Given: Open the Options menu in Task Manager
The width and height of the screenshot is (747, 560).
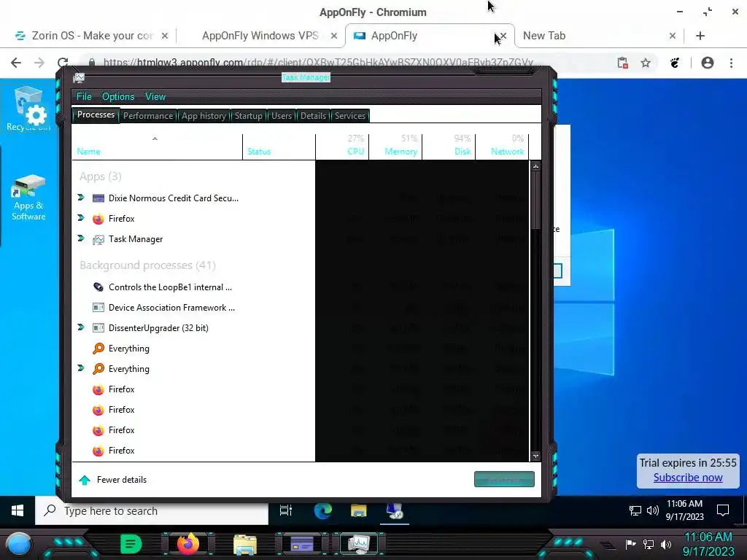Looking at the screenshot, I should click(x=118, y=97).
